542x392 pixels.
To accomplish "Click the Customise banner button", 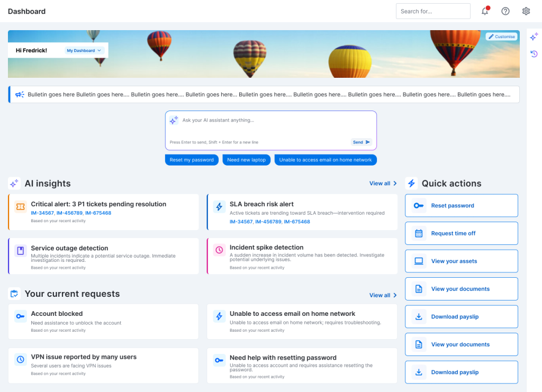I will click(x=502, y=37).
